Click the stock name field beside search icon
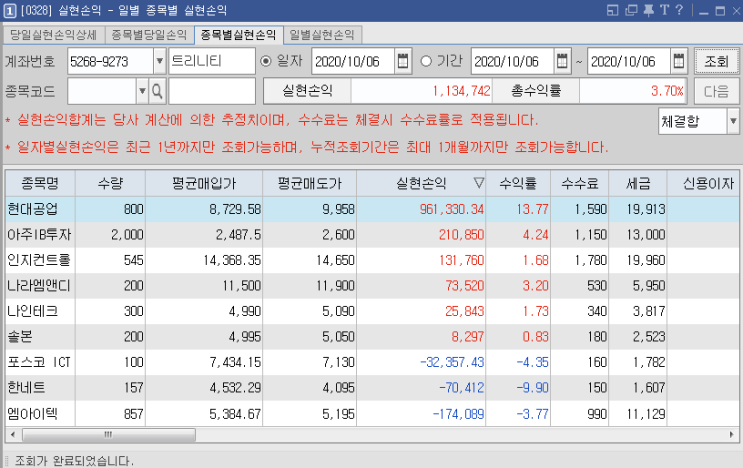Viewport: 743px width, 468px height. [x=212, y=91]
